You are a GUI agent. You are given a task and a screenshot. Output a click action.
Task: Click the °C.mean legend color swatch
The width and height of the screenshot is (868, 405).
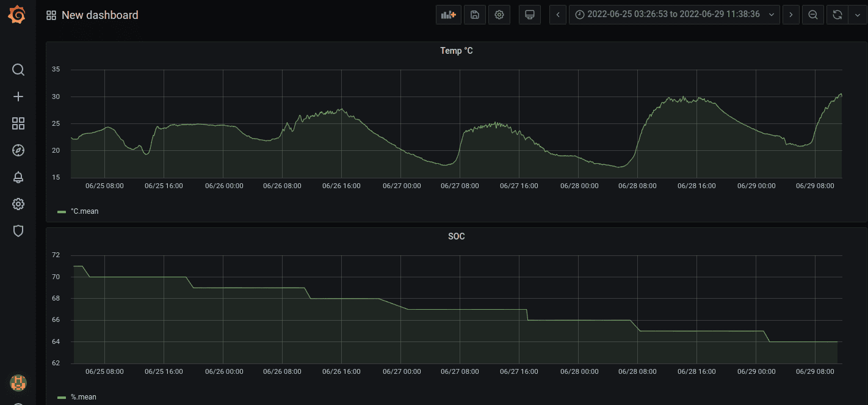click(62, 212)
